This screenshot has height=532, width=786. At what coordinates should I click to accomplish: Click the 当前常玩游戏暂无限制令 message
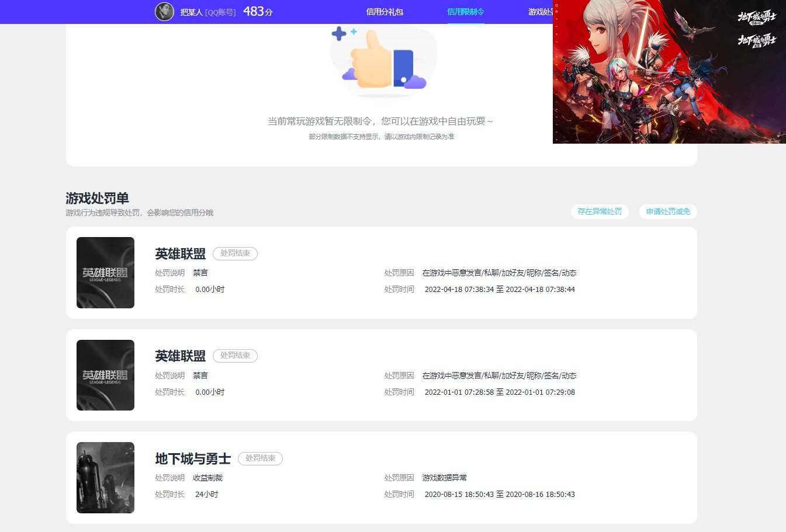click(x=380, y=121)
